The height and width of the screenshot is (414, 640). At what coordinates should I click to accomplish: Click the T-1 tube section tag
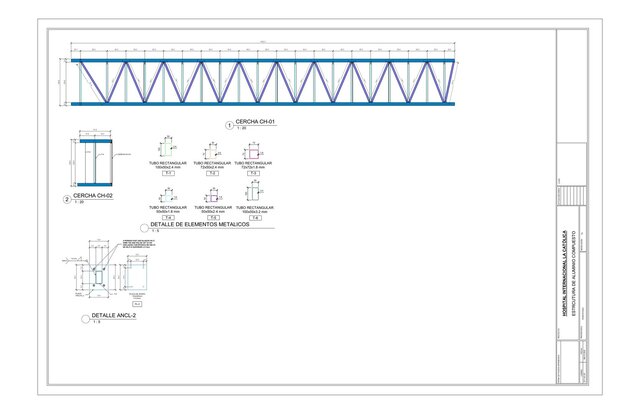(x=168, y=174)
